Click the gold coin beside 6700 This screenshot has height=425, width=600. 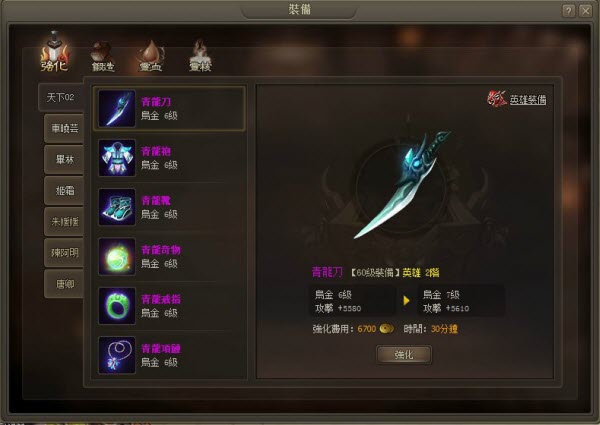point(386,329)
